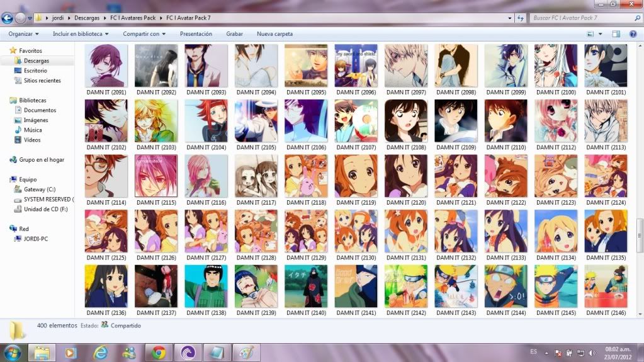The width and height of the screenshot is (644, 362).
Task: Select thumbnail DAMN IT (2138)
Action: [206, 290]
